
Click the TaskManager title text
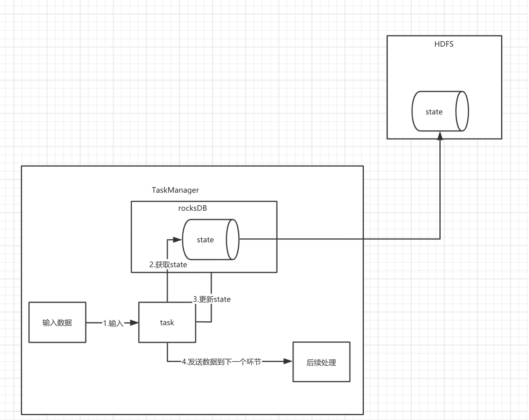175,190
